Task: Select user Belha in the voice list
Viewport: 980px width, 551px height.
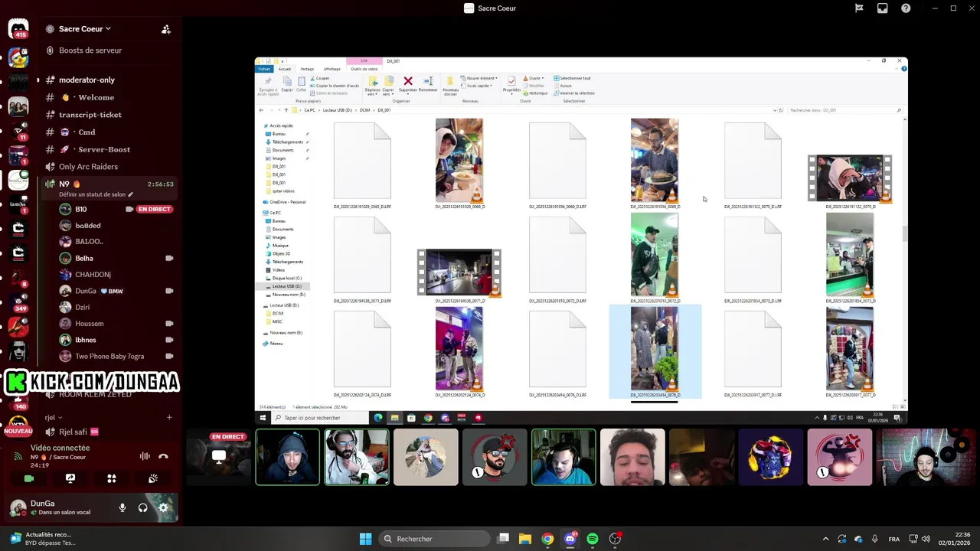Action: point(83,258)
